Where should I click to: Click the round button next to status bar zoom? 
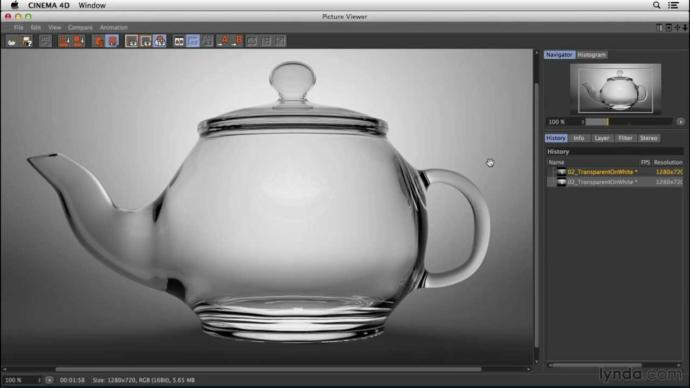[49, 380]
